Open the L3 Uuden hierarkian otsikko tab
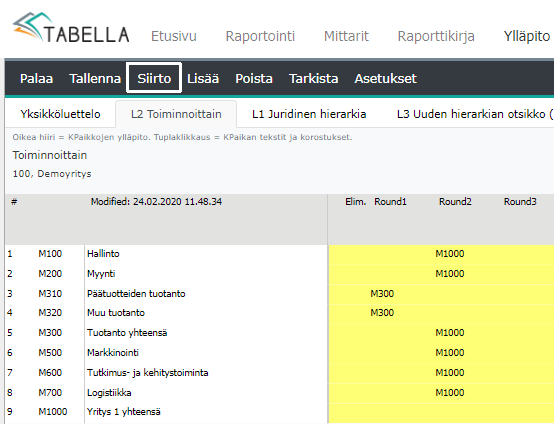Image resolution: width=554 pixels, height=424 pixels. click(x=474, y=114)
